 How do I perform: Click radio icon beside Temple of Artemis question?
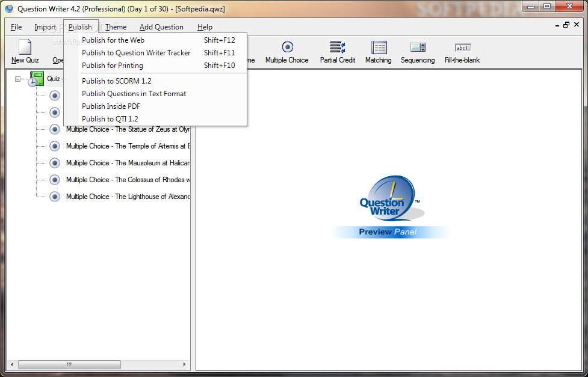pyautogui.click(x=55, y=146)
